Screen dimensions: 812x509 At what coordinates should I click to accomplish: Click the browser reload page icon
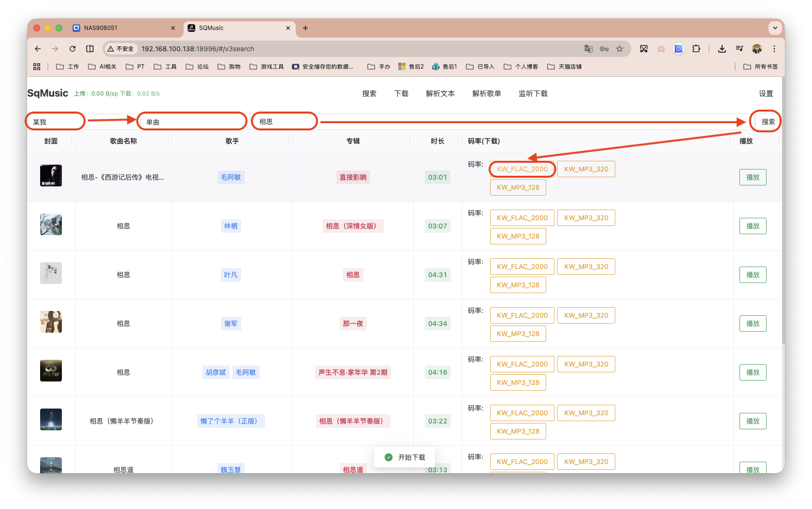pos(72,49)
